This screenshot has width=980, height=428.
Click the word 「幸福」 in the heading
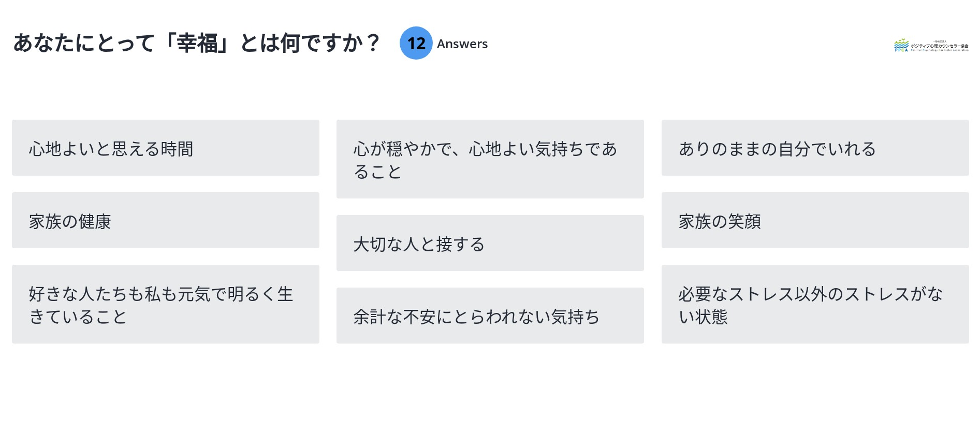tap(197, 43)
